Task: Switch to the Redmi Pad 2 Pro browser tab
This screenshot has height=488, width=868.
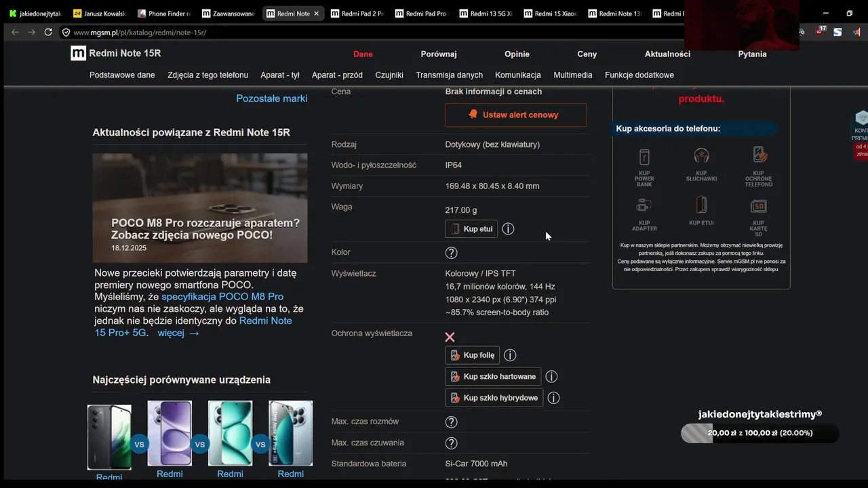Action: pos(357,14)
